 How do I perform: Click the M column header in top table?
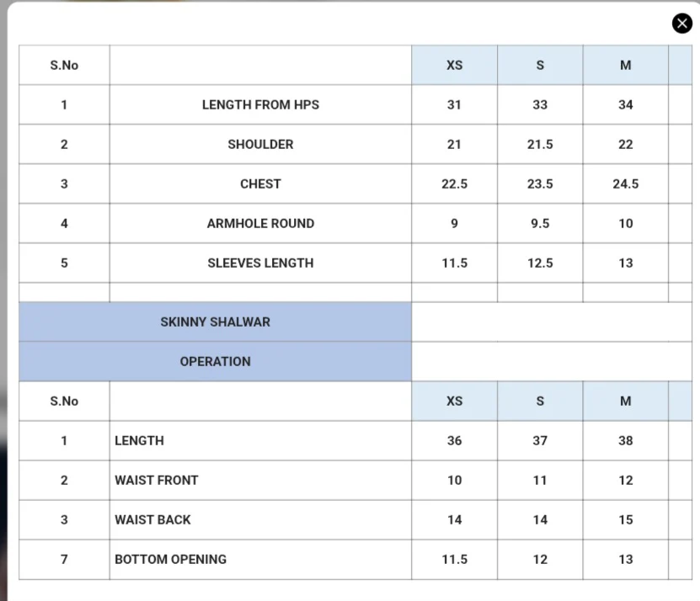pos(625,65)
